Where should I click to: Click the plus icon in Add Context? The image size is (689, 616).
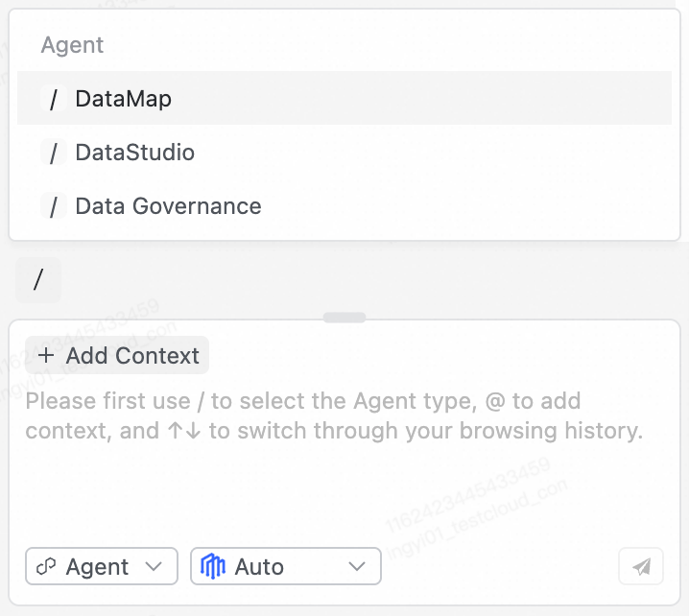point(46,356)
